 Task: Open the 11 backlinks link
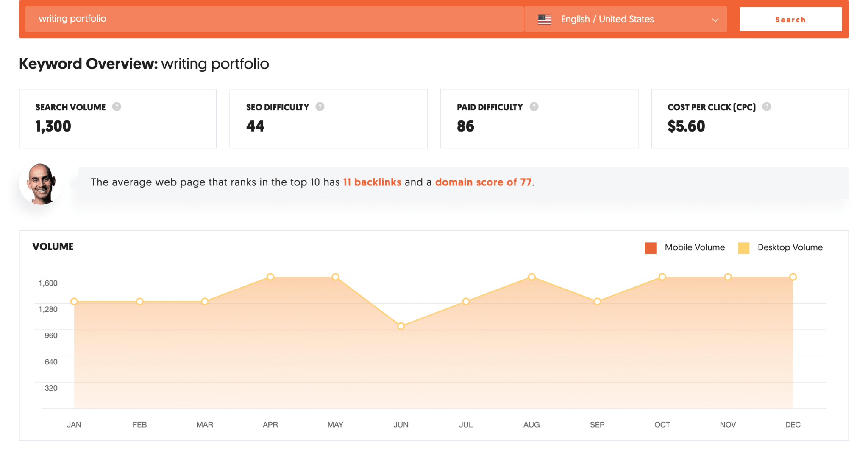click(x=372, y=182)
